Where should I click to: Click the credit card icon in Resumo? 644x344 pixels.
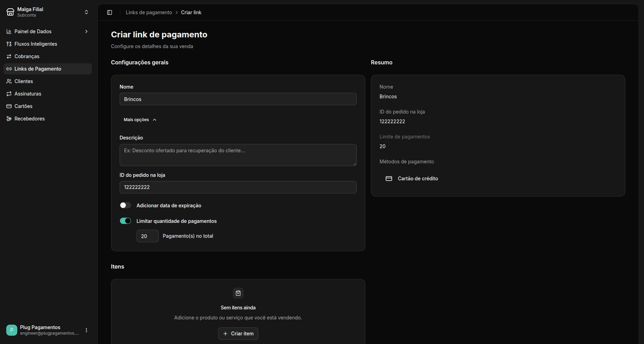(x=389, y=179)
